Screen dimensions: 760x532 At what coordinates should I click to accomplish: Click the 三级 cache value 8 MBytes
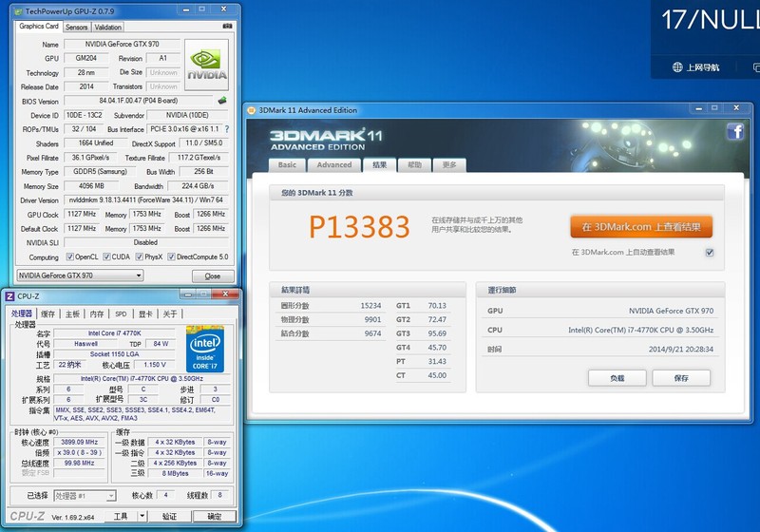pyautogui.click(x=175, y=473)
